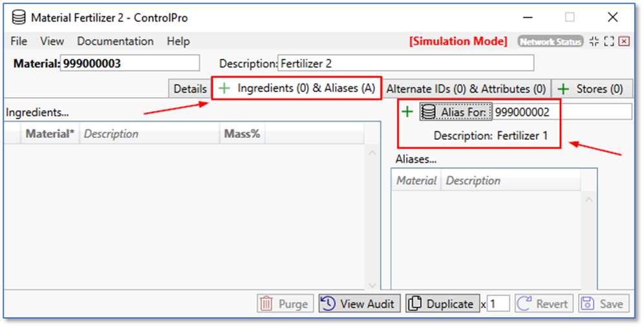Save the material record
Image resolution: width=644 pixels, height=327 pixels.
603,304
